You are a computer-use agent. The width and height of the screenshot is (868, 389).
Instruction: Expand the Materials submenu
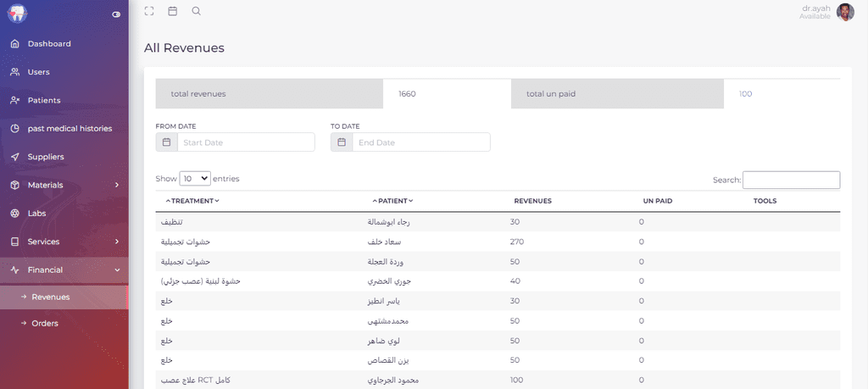click(x=64, y=186)
